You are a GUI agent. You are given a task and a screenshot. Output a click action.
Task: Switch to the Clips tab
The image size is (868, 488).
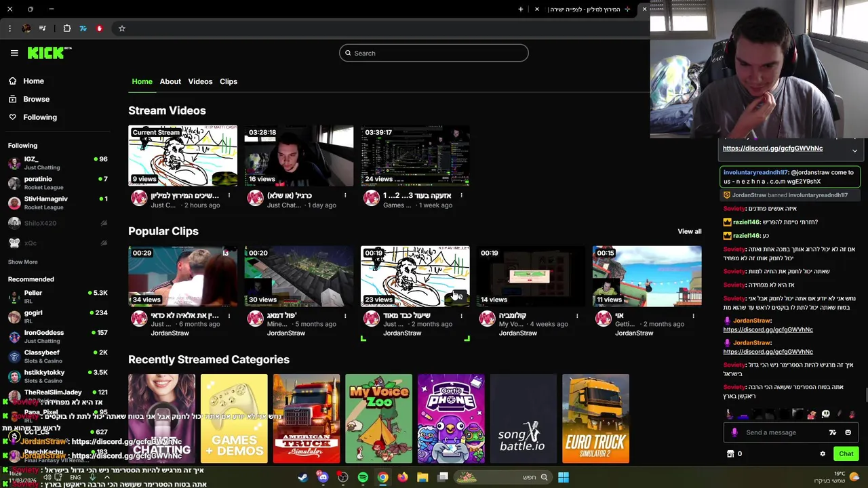tap(229, 81)
